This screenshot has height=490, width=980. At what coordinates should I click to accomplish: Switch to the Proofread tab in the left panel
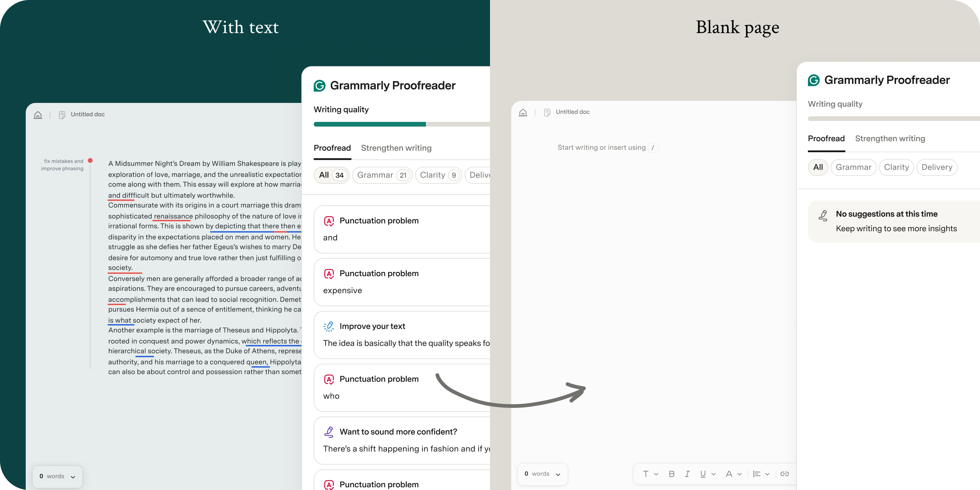pyautogui.click(x=332, y=148)
